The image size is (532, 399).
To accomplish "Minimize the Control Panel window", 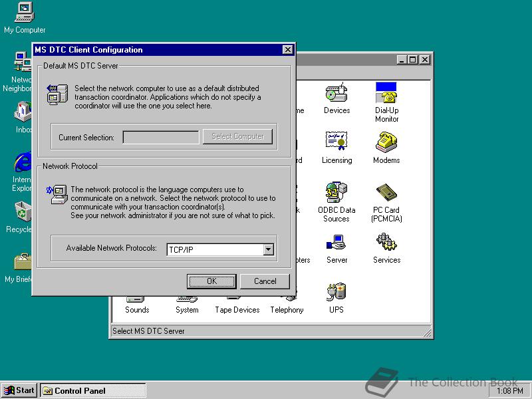I will [402, 60].
